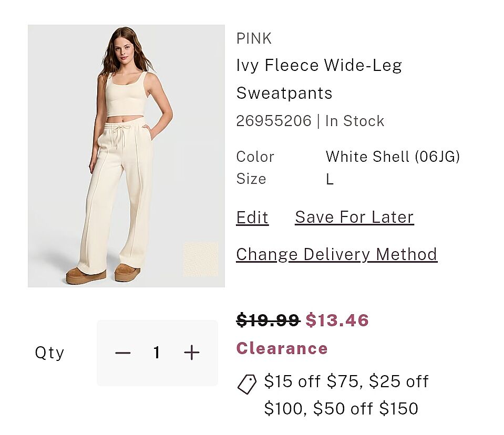This screenshot has width=504, height=435.
Task: Click the size L value
Action: 330,179
